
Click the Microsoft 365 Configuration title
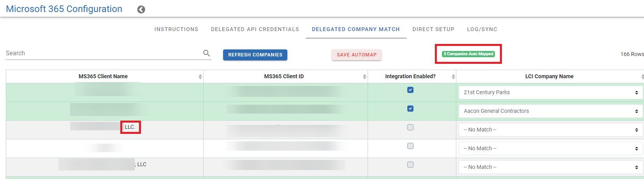coord(64,9)
